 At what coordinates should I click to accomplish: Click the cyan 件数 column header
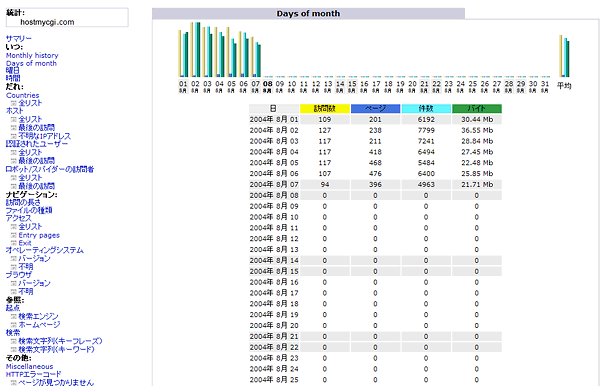click(x=426, y=109)
